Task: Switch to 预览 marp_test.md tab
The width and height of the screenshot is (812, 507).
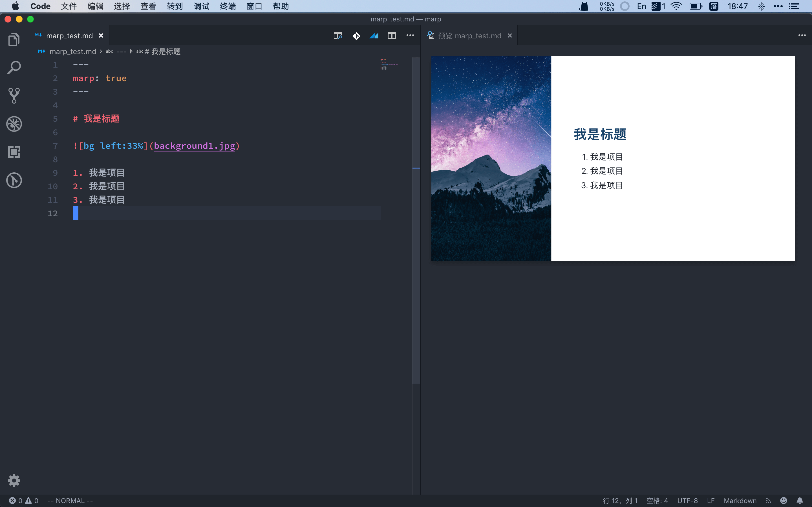Action: pos(469,35)
